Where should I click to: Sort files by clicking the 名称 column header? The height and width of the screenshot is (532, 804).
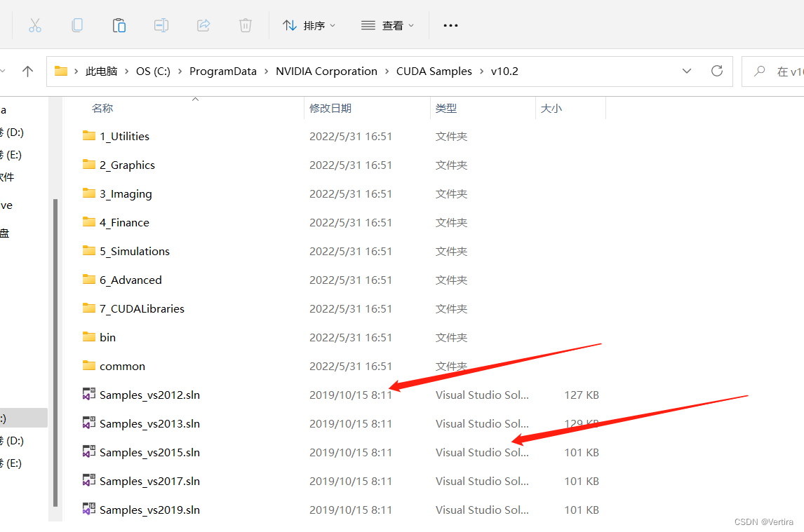(102, 108)
